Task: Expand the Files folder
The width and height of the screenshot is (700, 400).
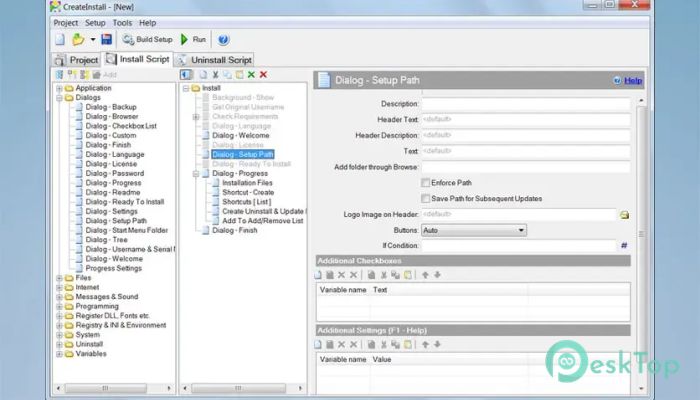Action: pyautogui.click(x=59, y=278)
